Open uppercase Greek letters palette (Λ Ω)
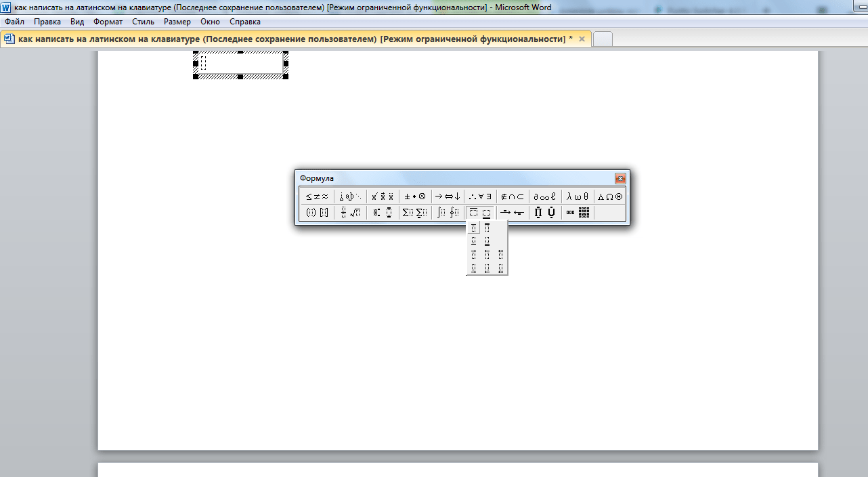The height and width of the screenshot is (477, 868). coord(609,196)
